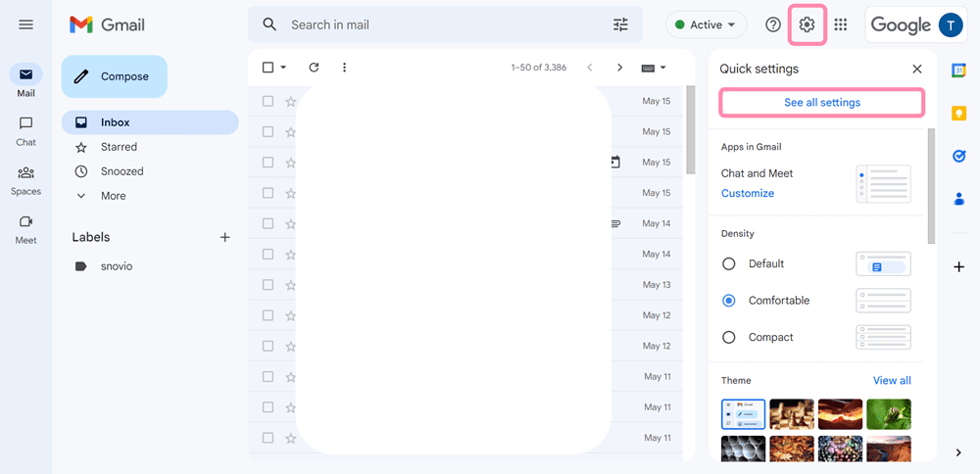The image size is (980, 474).
Task: Open Google Keep in side panel
Action: (958, 114)
